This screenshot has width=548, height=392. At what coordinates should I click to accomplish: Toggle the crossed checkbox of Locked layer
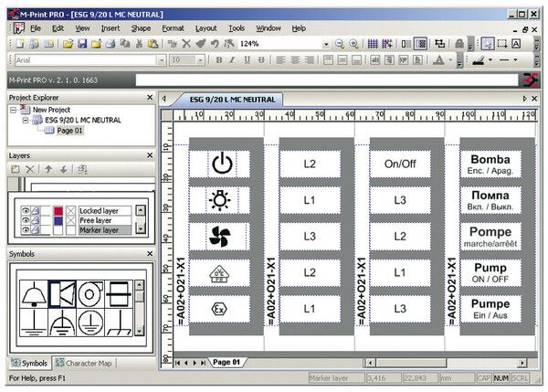[71, 211]
